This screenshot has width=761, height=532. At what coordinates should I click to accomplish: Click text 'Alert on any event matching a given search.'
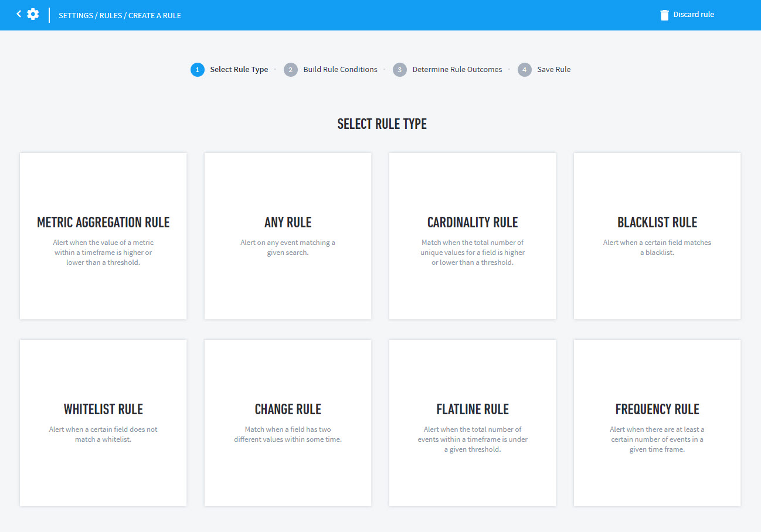288,247
